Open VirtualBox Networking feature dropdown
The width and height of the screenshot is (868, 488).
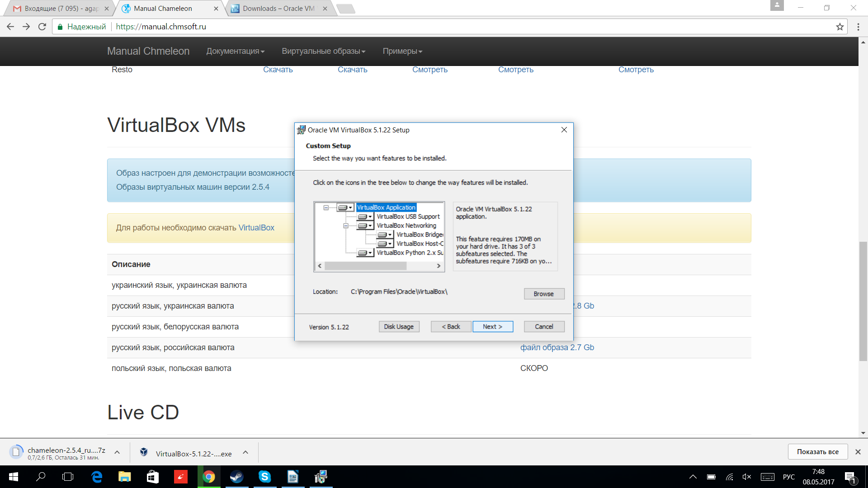(365, 225)
